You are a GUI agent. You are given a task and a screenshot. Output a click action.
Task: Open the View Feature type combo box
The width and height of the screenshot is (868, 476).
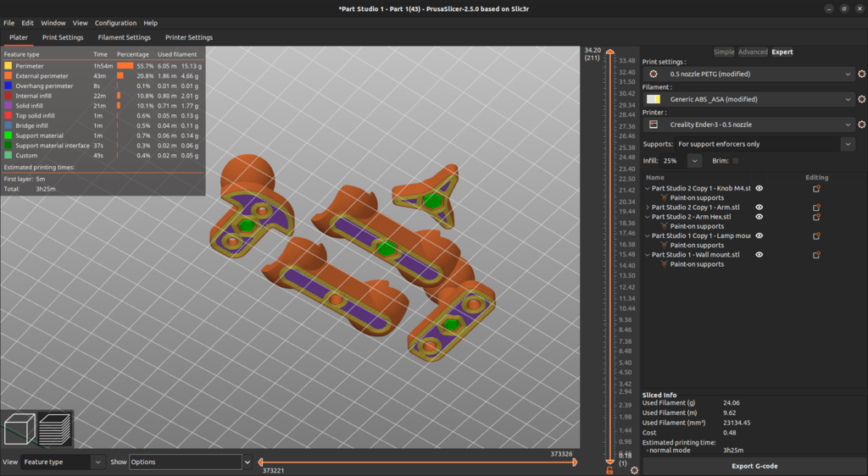[63, 462]
